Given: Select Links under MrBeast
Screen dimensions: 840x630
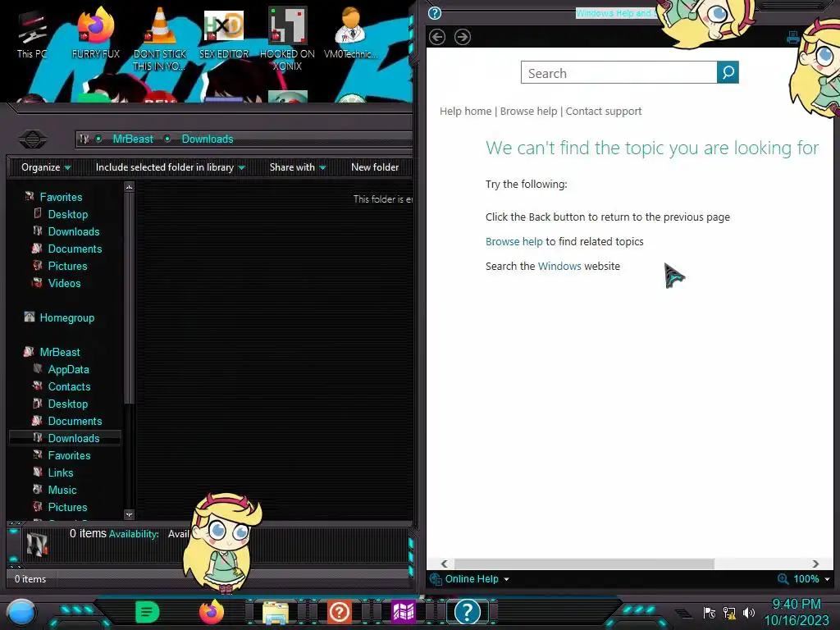Looking at the screenshot, I should tap(60, 473).
